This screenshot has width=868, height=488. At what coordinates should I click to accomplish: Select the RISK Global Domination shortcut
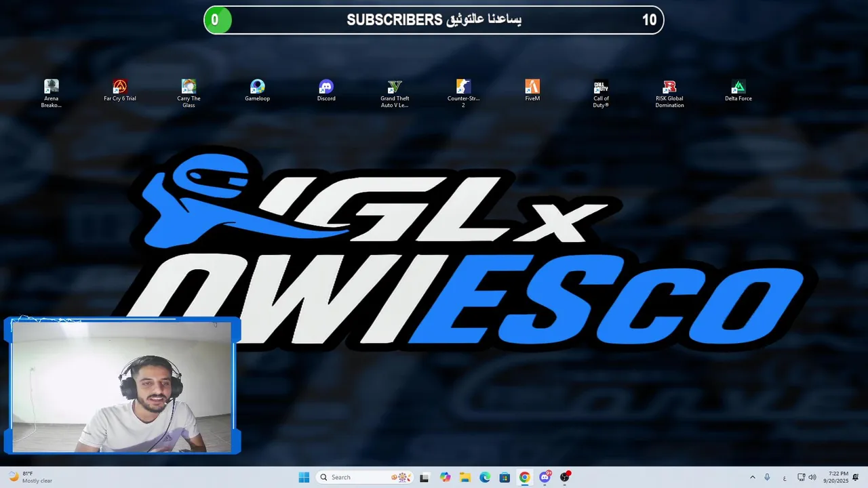pos(669,94)
